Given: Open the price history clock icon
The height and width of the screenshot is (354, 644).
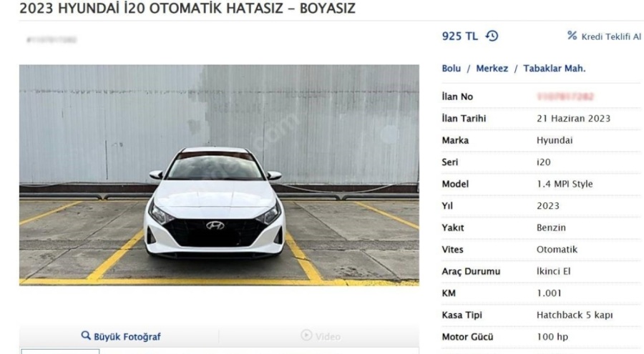Looking at the screenshot, I should pos(492,36).
